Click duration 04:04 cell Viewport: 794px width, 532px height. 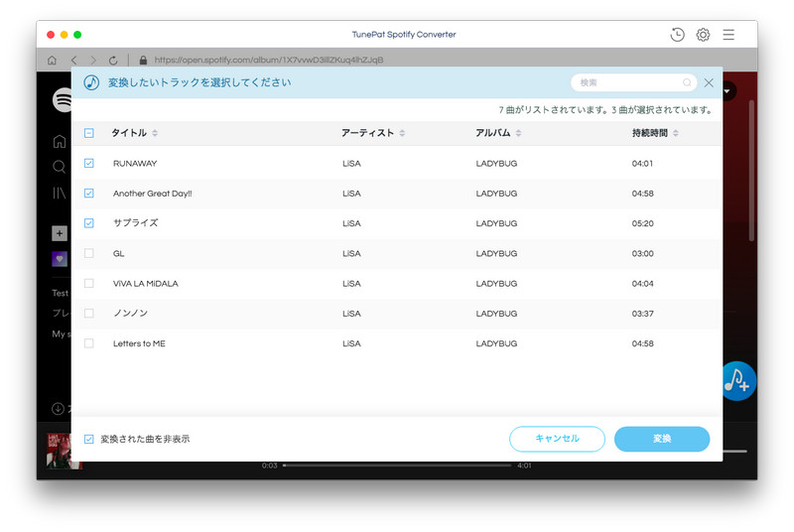642,284
